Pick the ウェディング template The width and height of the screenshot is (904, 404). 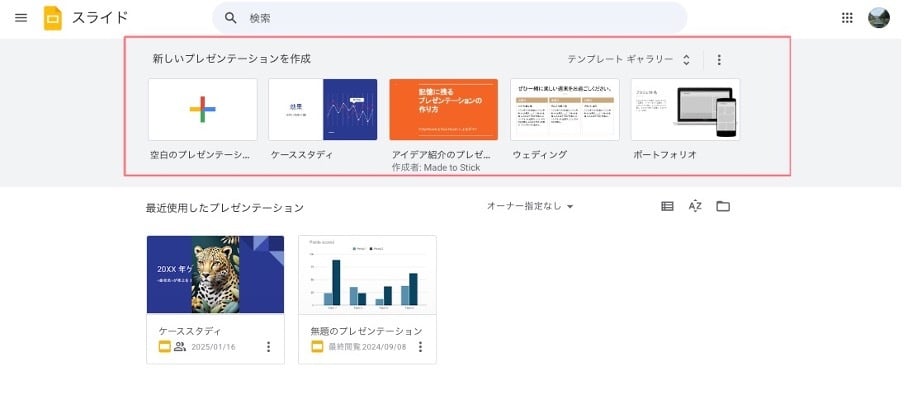564,110
